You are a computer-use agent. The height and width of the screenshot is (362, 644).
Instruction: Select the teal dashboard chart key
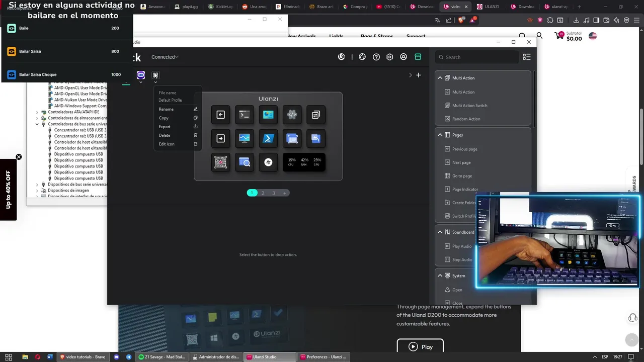[268, 115]
